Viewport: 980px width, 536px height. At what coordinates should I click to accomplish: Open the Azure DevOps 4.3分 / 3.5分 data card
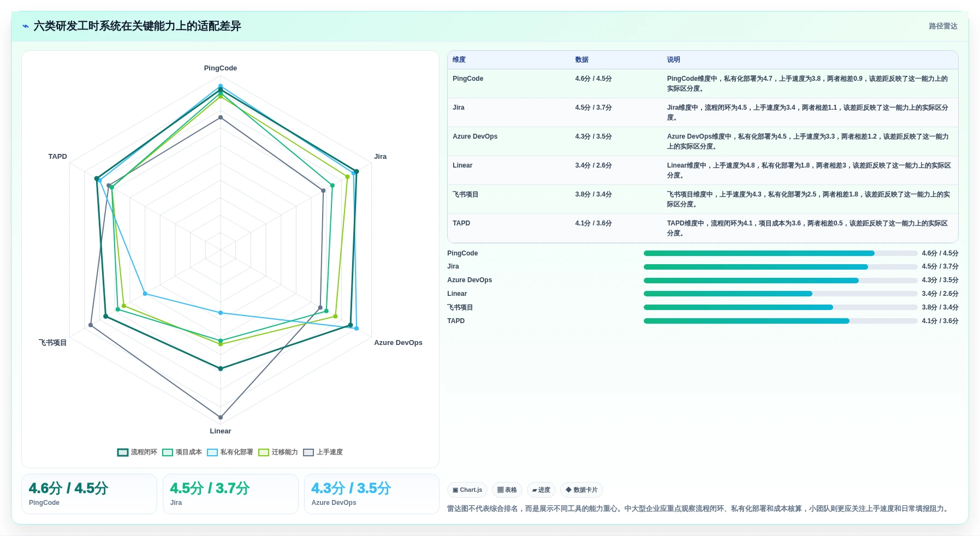pos(372,494)
